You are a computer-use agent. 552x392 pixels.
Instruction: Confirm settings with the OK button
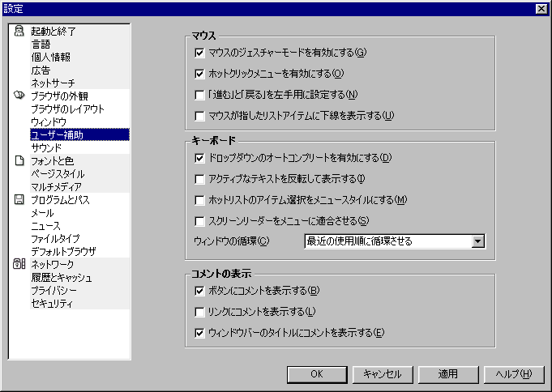click(x=317, y=374)
